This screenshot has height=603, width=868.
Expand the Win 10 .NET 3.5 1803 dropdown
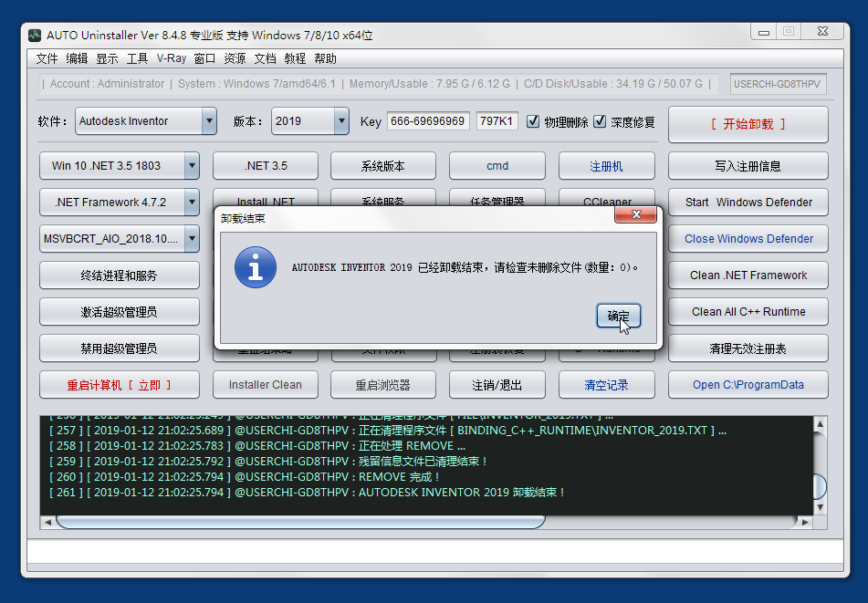click(192, 165)
